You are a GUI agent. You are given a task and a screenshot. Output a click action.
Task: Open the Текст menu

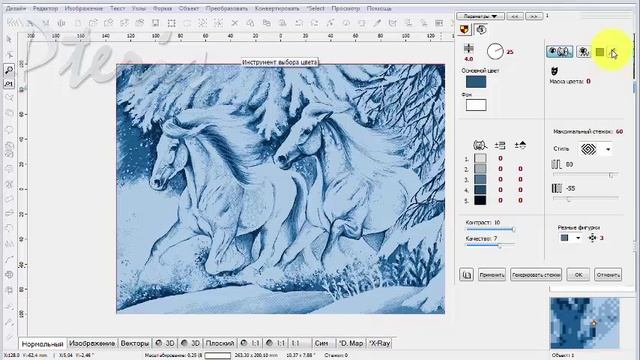coord(118,8)
